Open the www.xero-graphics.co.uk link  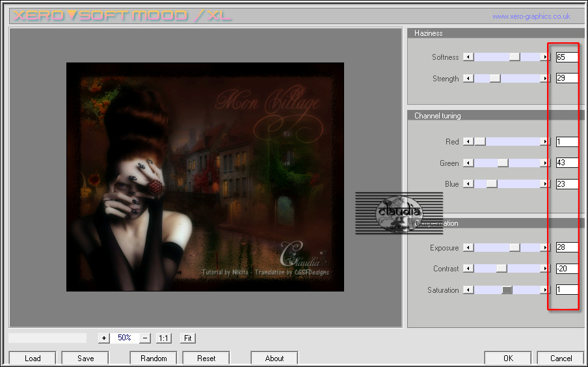point(531,16)
